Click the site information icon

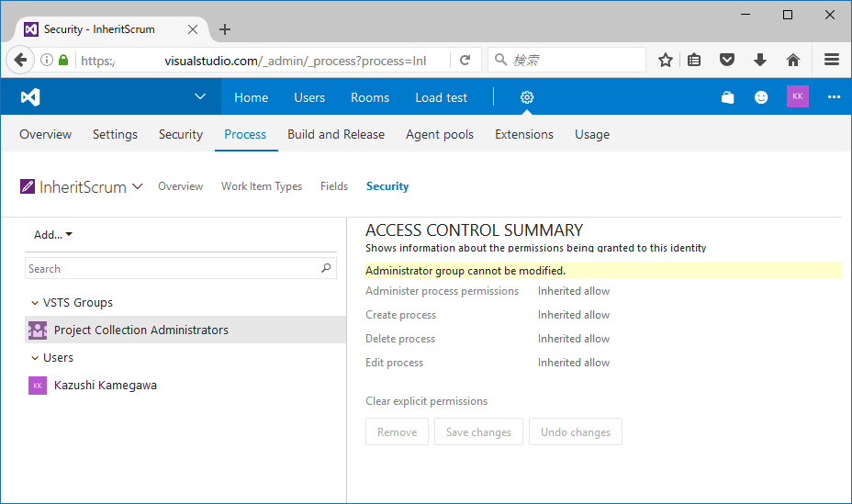(47, 60)
